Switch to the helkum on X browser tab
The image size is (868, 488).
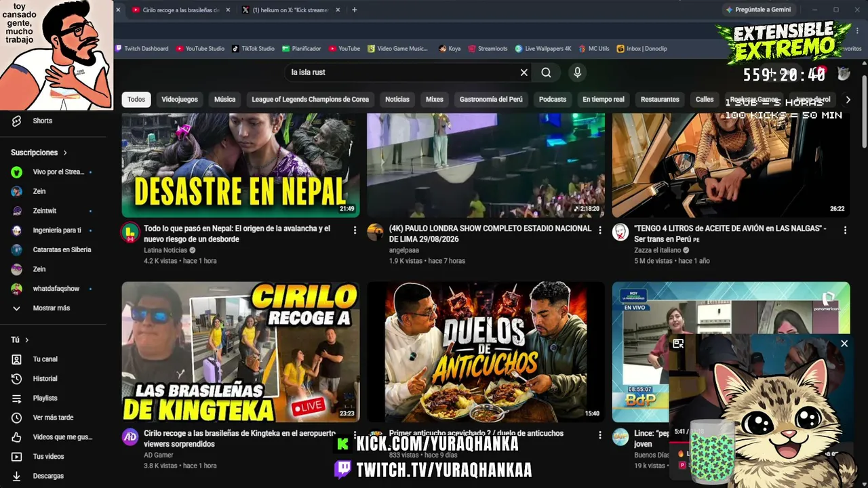[290, 10]
